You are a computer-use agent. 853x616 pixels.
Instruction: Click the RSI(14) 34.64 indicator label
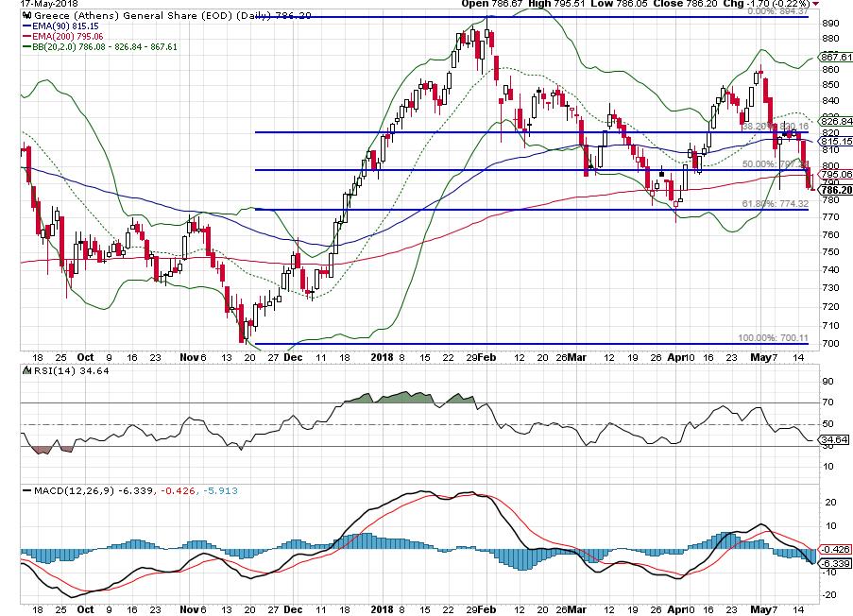(x=71, y=370)
